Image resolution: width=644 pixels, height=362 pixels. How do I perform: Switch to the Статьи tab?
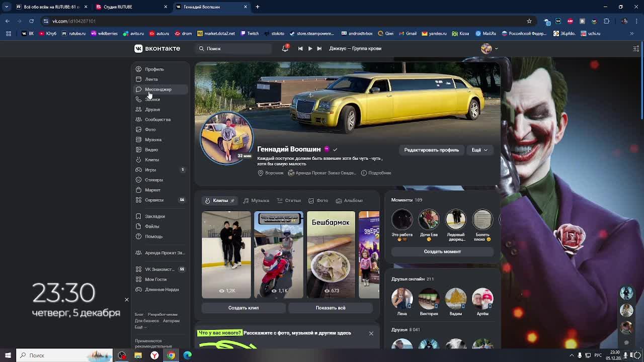coord(289,201)
